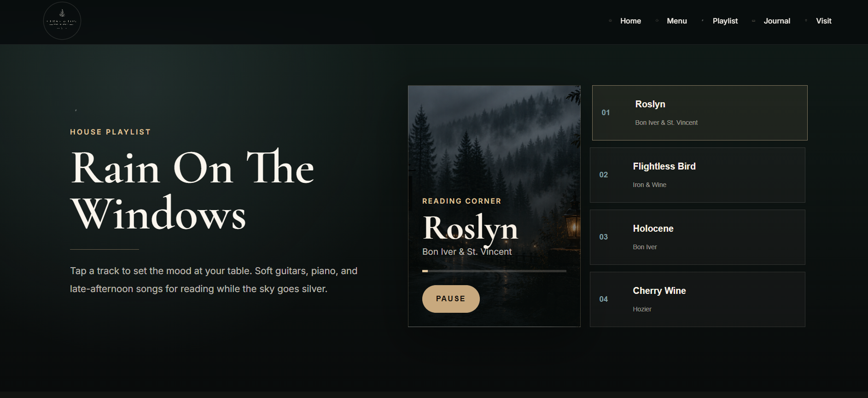This screenshot has width=868, height=398.
Task: Click the Roslyn track progress bar
Action: point(494,271)
